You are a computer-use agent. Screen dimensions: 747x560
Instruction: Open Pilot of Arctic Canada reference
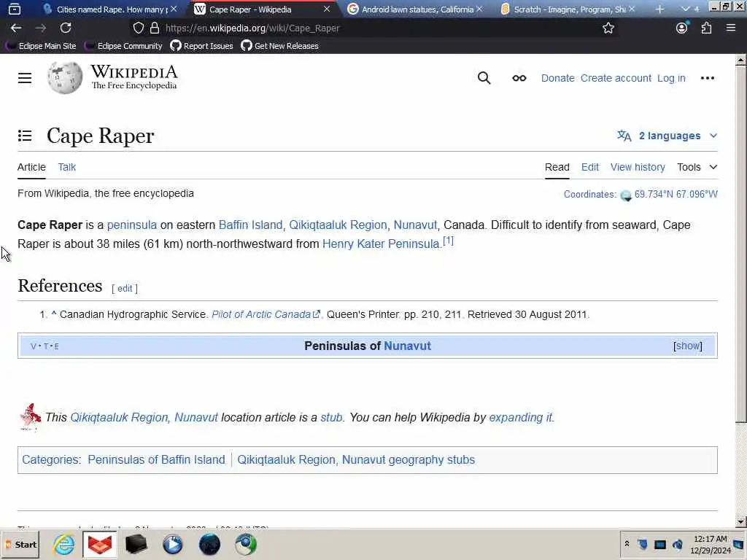266,314
